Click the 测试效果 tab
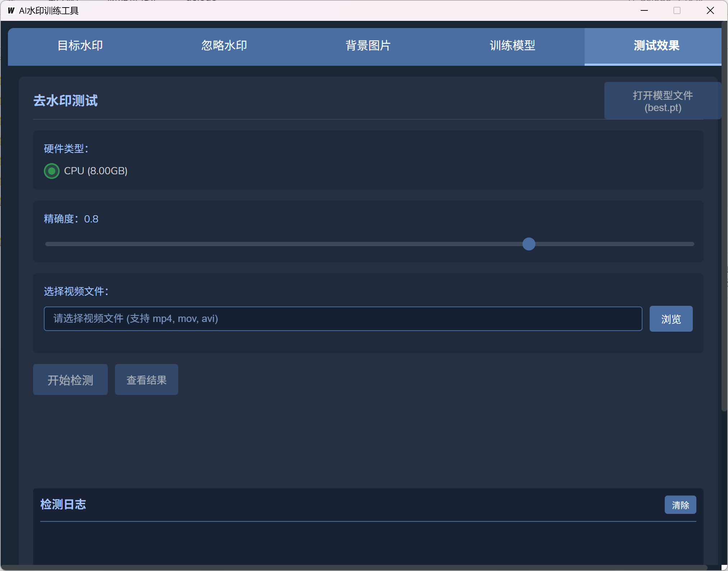Viewport: 728px width, 571px height. pyautogui.click(x=656, y=46)
